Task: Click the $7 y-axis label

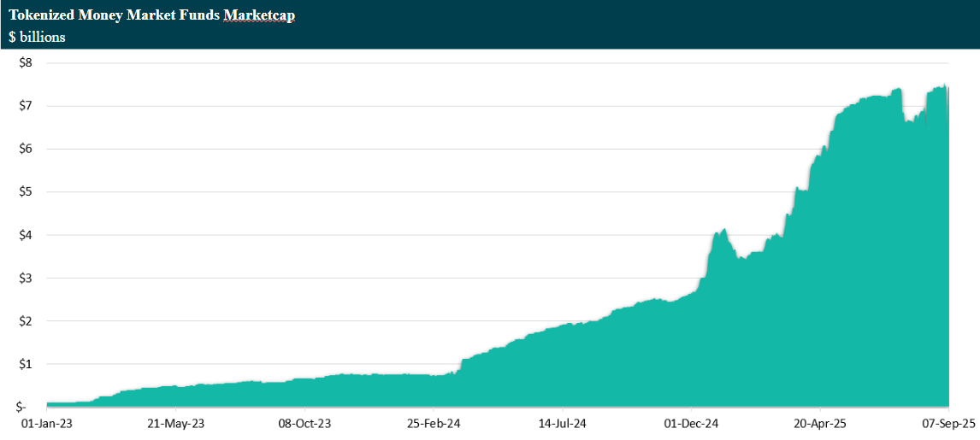Action: tap(27, 106)
